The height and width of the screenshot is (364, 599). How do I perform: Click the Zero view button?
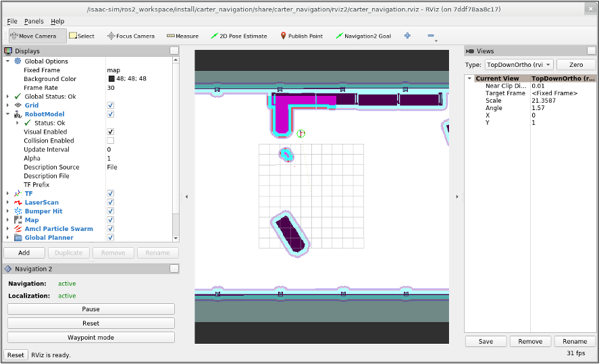click(x=575, y=65)
